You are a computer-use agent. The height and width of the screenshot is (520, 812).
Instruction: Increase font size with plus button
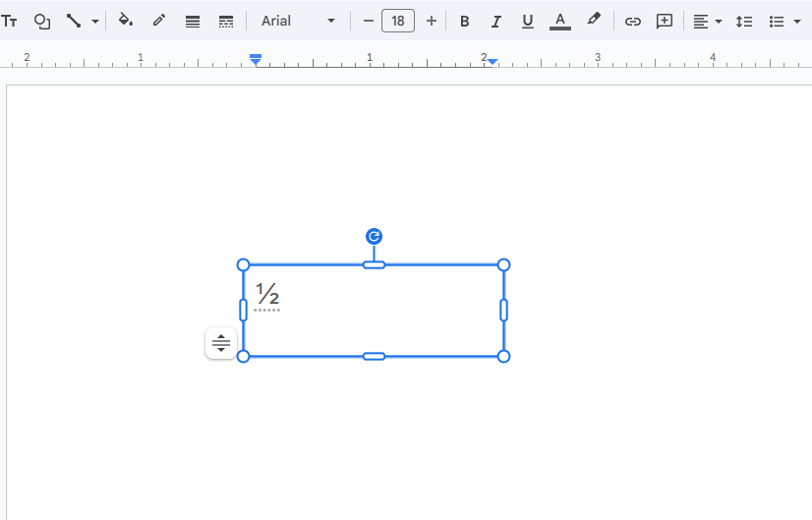[431, 21]
